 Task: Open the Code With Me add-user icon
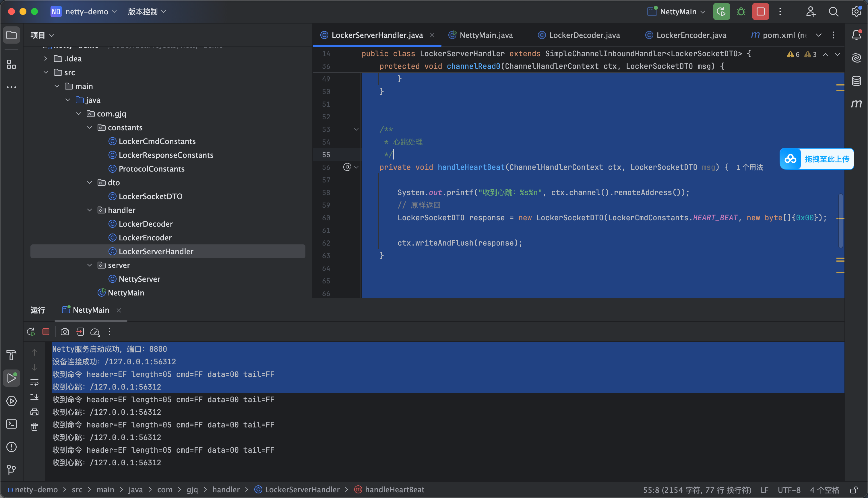tap(811, 12)
